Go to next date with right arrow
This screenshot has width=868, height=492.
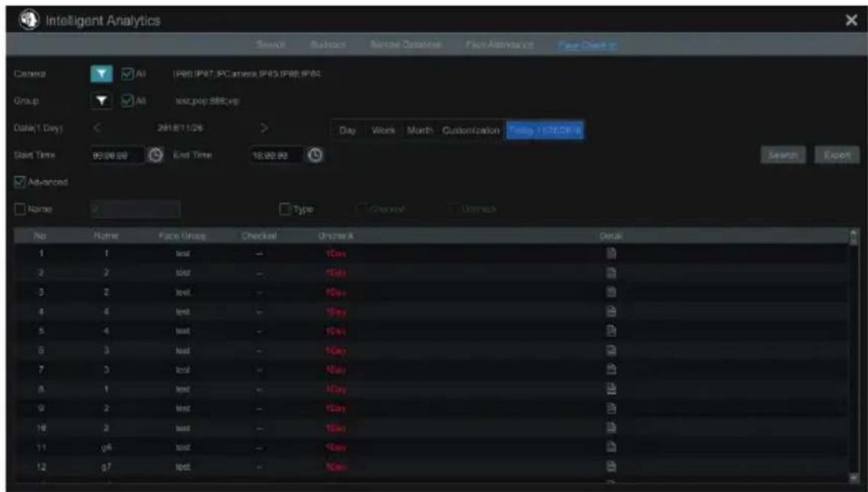(x=264, y=128)
